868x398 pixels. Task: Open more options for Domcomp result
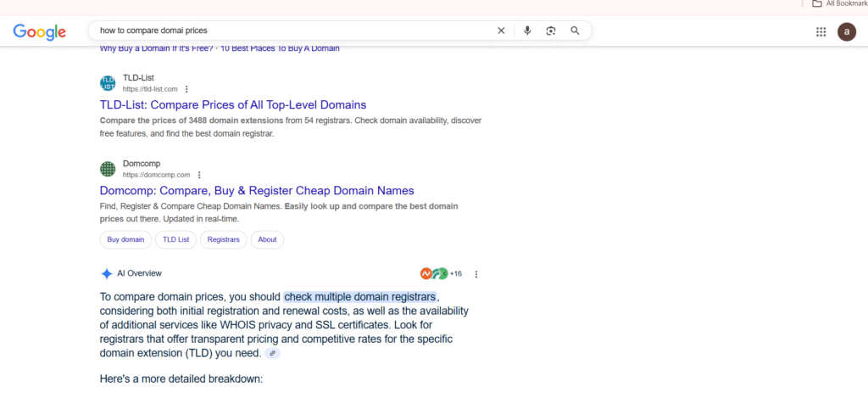[199, 175]
